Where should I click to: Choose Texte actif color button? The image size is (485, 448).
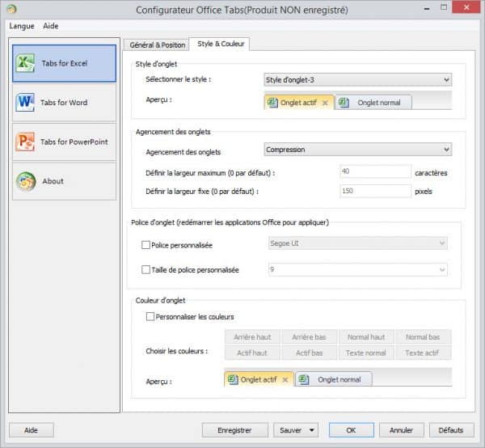(423, 353)
